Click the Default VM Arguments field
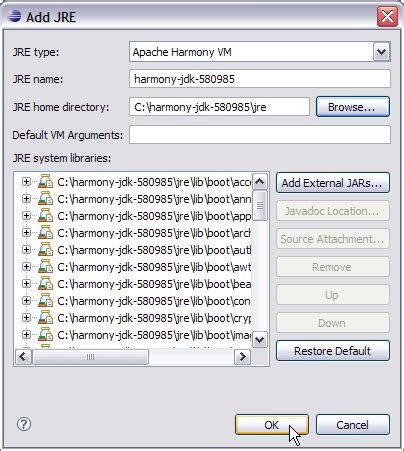 260,135
